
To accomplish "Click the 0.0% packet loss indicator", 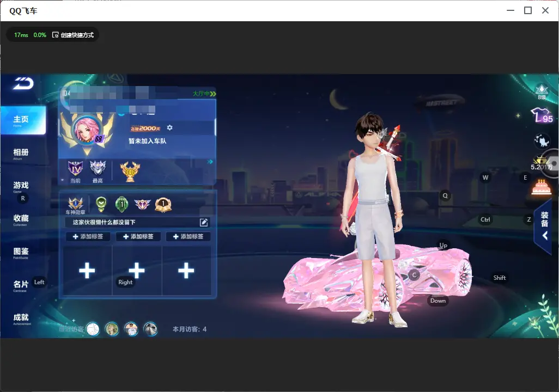I will [x=40, y=35].
